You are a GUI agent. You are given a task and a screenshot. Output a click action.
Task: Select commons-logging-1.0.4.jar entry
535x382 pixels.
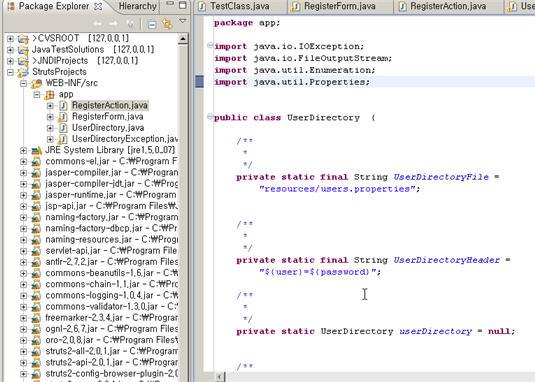click(112, 296)
